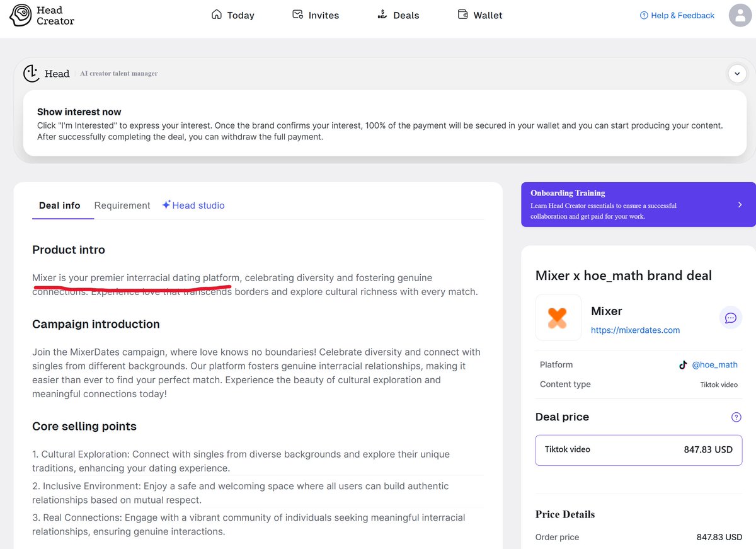Viewport: 756px width, 549px height.
Task: Switch to the Requirement tab
Action: 122,205
